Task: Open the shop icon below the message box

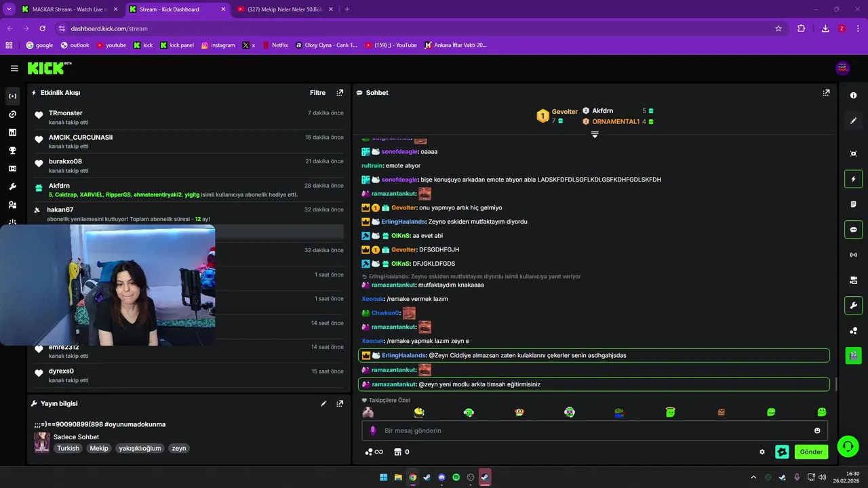Action: (398, 452)
